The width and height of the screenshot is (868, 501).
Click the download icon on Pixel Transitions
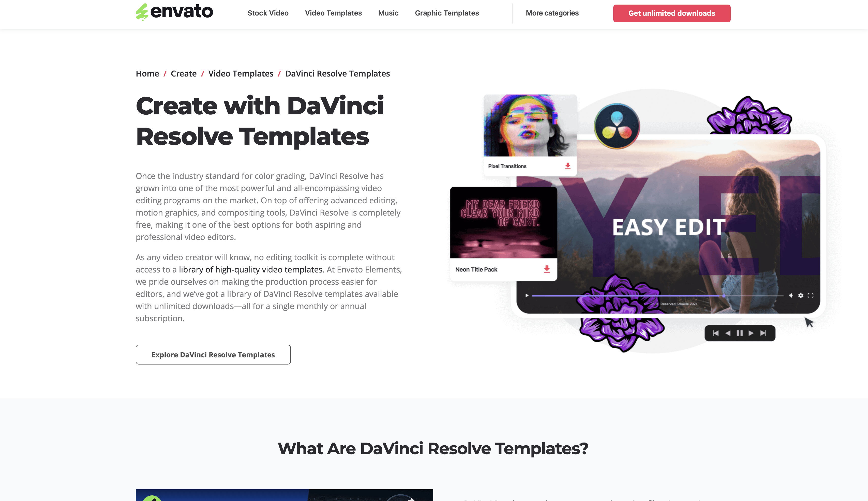click(x=567, y=166)
